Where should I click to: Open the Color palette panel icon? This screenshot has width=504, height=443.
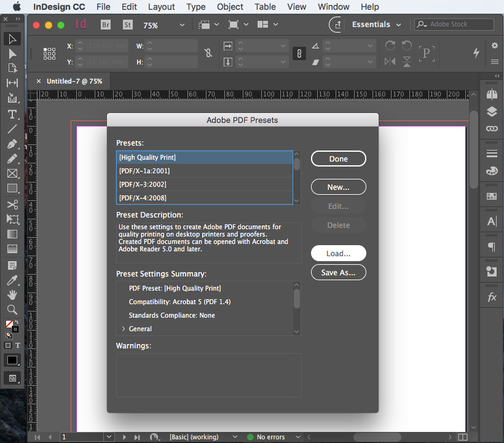(492, 171)
